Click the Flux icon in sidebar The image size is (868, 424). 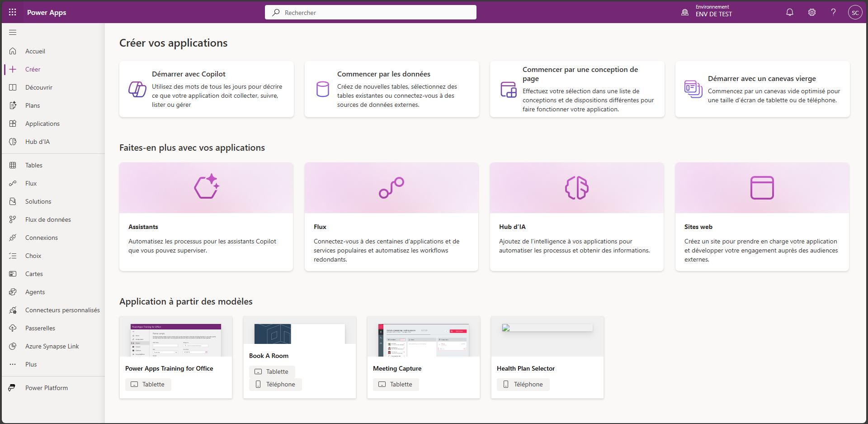(13, 183)
